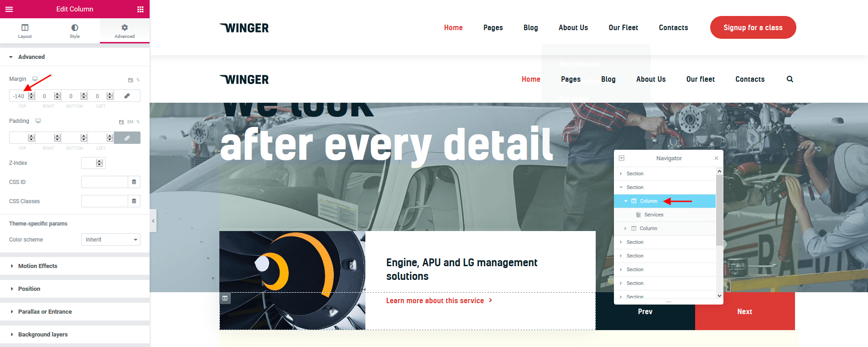Click the Signup for a class button
Screen dimensions: 868x347
tap(753, 27)
